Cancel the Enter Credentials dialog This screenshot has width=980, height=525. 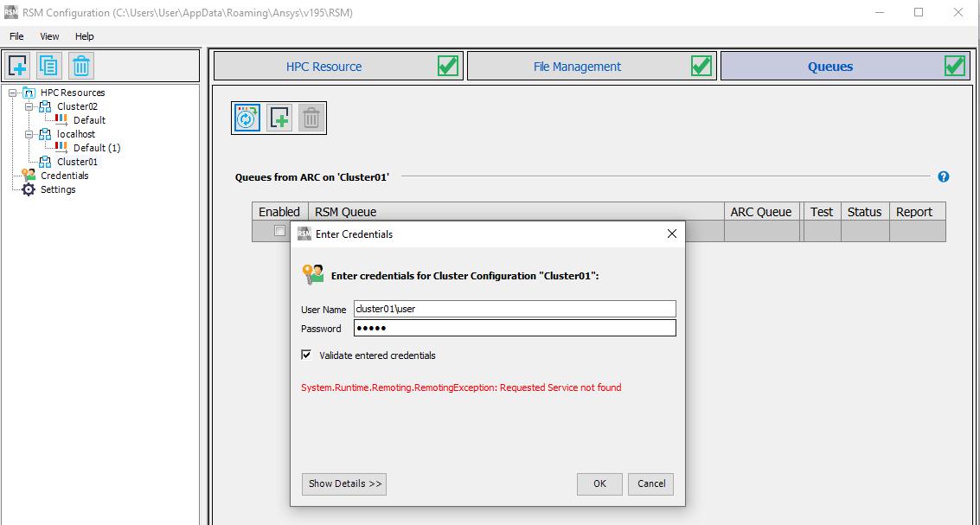[650, 484]
